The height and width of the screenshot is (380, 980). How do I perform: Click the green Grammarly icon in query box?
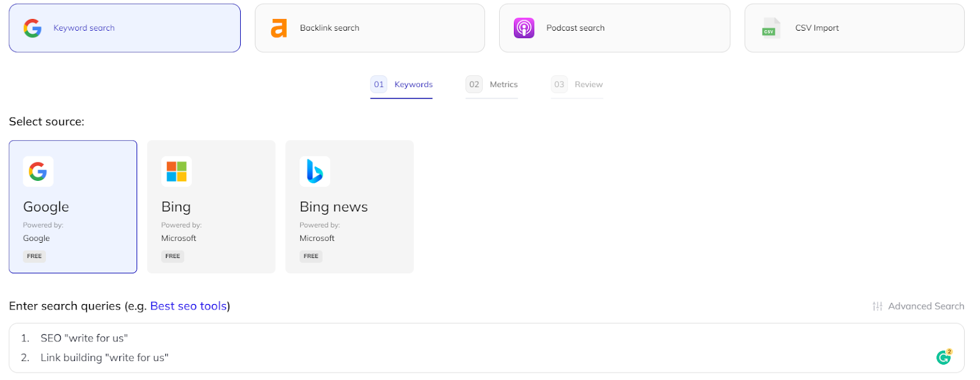[944, 357]
